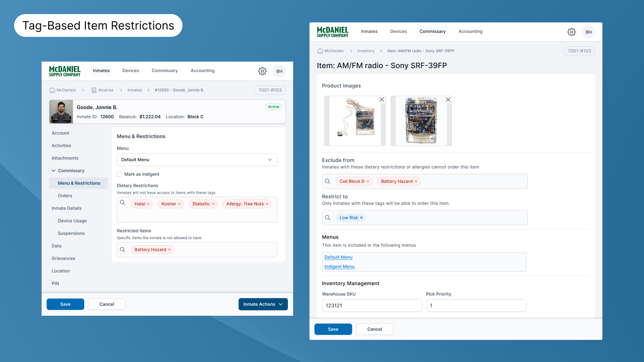
Task: Switch to Accounting tab in the Item window
Action: (470, 32)
